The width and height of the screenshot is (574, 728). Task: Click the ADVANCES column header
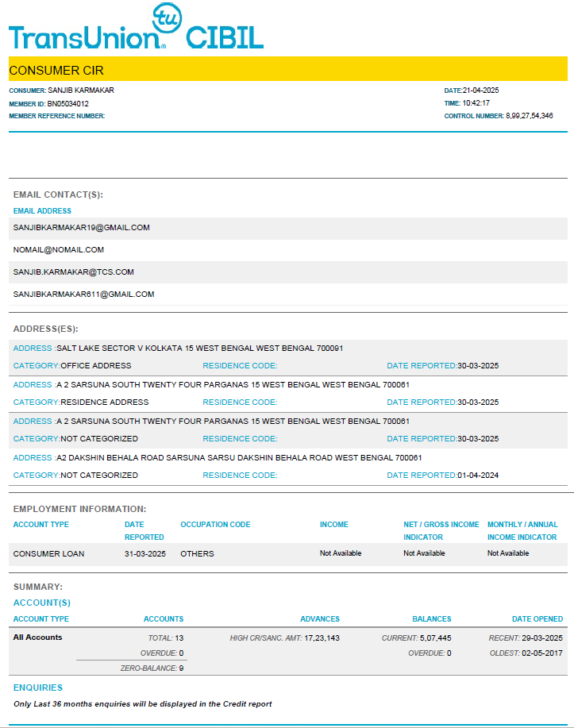click(320, 619)
